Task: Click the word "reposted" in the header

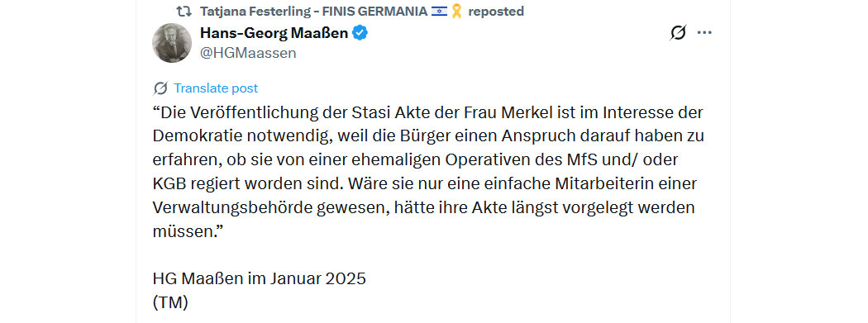Action: 496,11
